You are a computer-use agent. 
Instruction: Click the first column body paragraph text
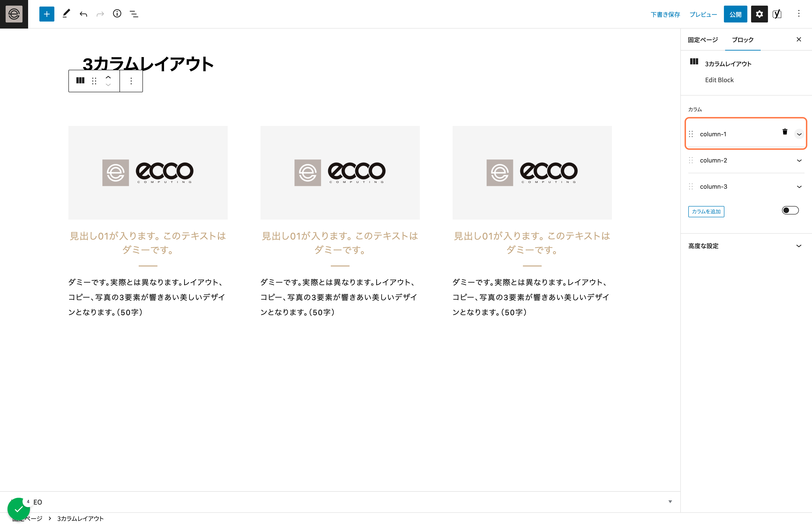click(147, 297)
